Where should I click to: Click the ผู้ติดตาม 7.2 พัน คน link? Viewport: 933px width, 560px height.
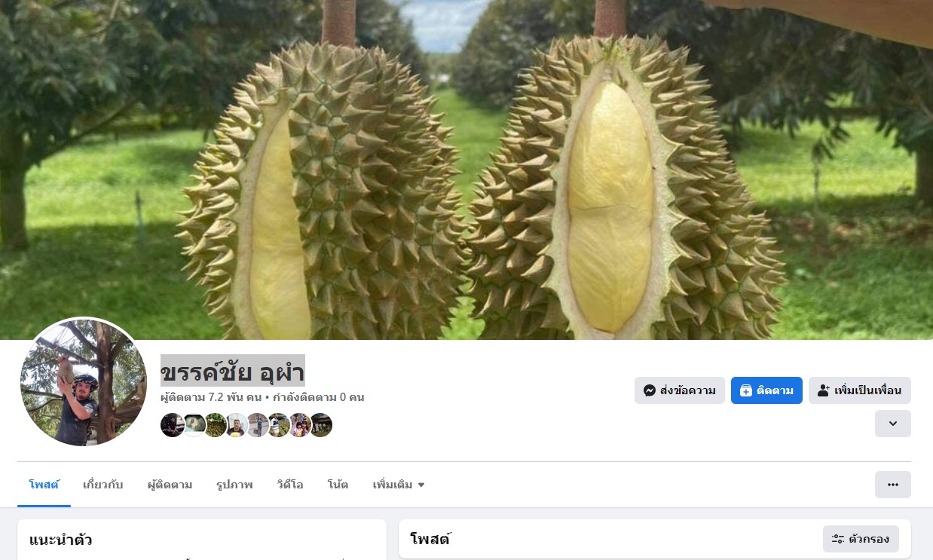click(211, 396)
